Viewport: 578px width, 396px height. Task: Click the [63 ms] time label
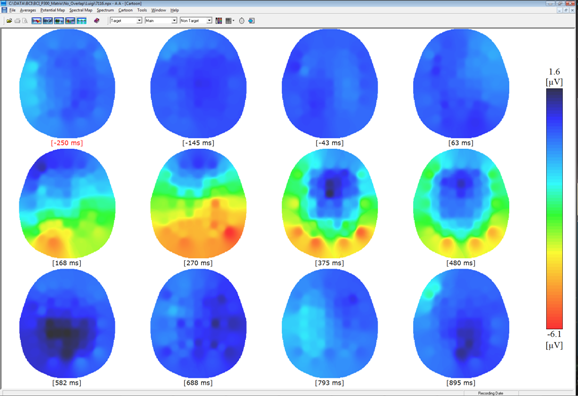[x=461, y=143]
